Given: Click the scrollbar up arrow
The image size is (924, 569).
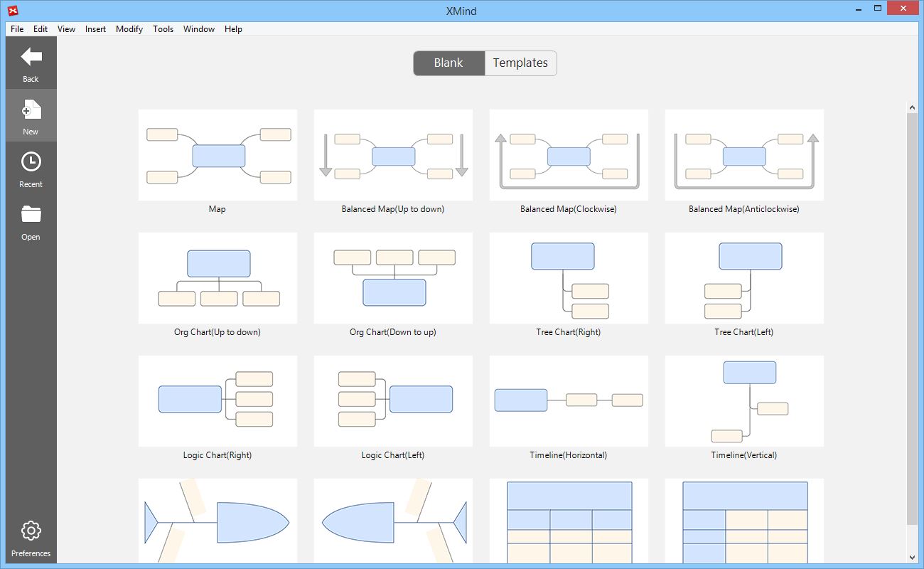Looking at the screenshot, I should (x=913, y=107).
